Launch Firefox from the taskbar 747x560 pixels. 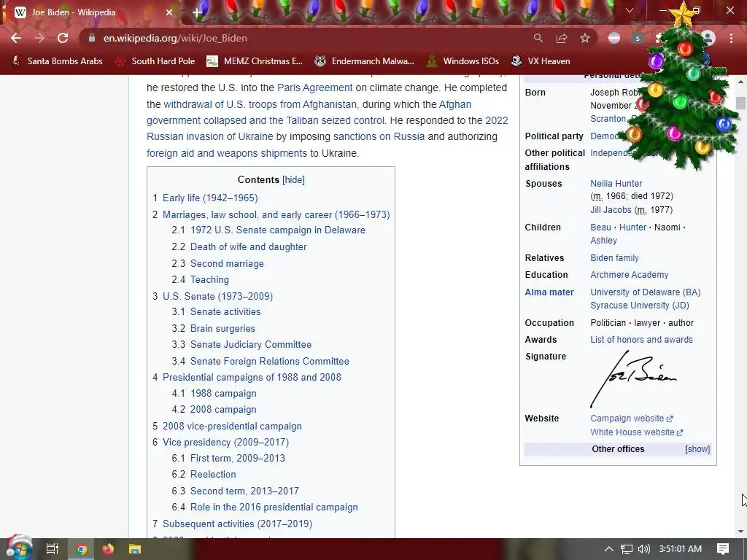coord(108,549)
